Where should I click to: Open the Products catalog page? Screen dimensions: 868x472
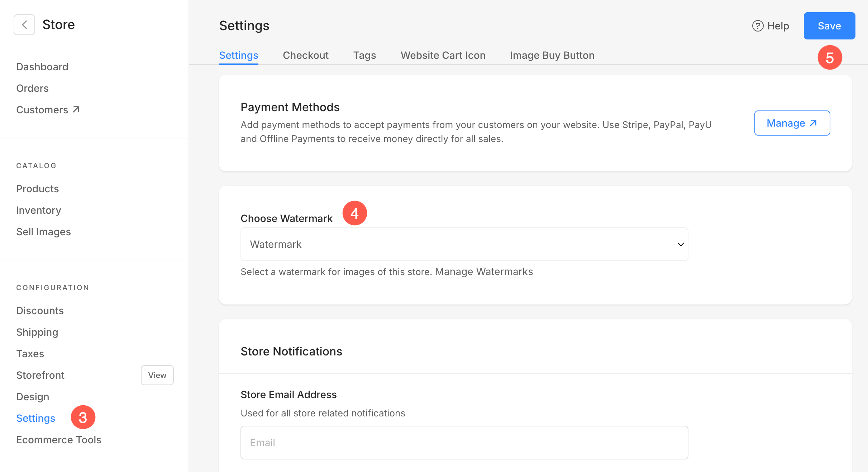pos(37,189)
